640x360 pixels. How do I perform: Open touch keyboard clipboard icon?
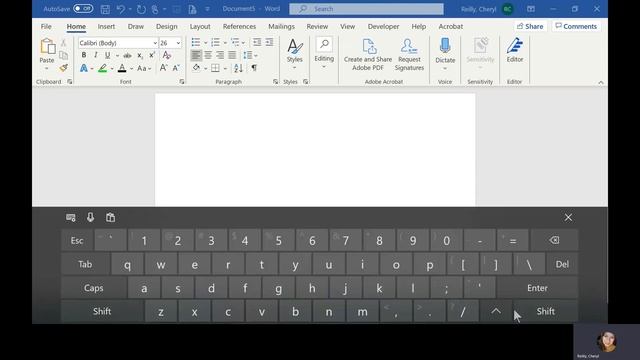110,218
